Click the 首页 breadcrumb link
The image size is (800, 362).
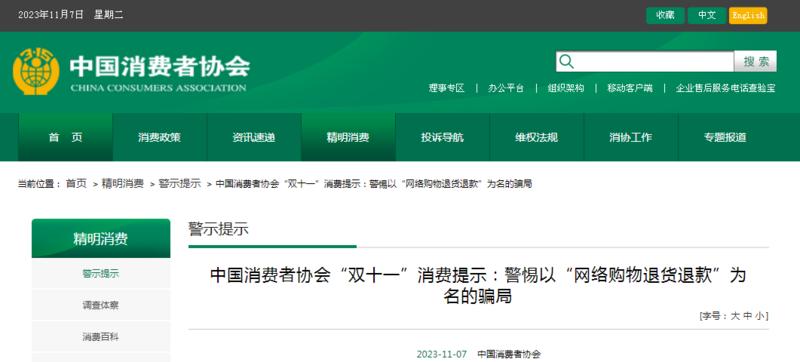pos(77,184)
